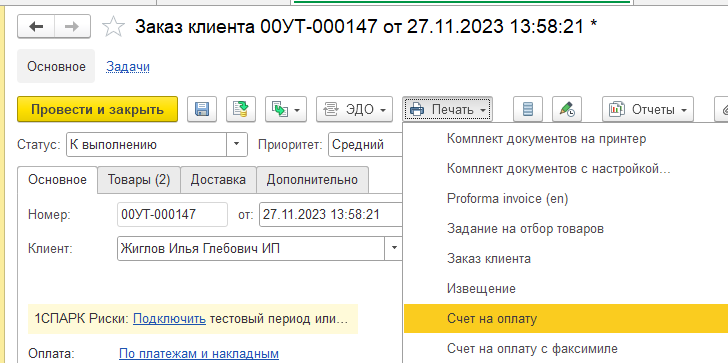The height and width of the screenshot is (363, 728).
Task: Open the Доставка tab
Action: pos(218,180)
